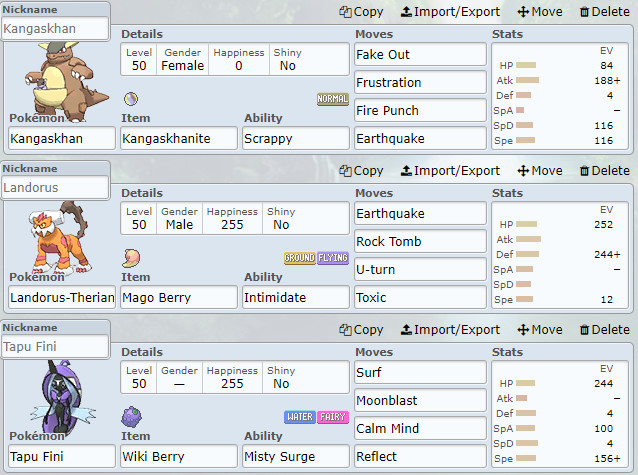
Task: Move the Tapu Fini set
Action: pos(540,330)
